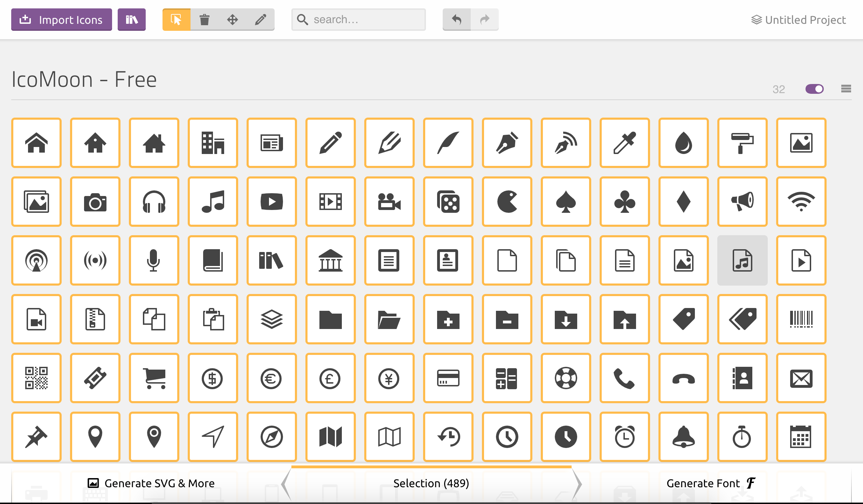Toggle the euro coin icon
Image resolution: width=863 pixels, height=504 pixels.
[272, 378]
